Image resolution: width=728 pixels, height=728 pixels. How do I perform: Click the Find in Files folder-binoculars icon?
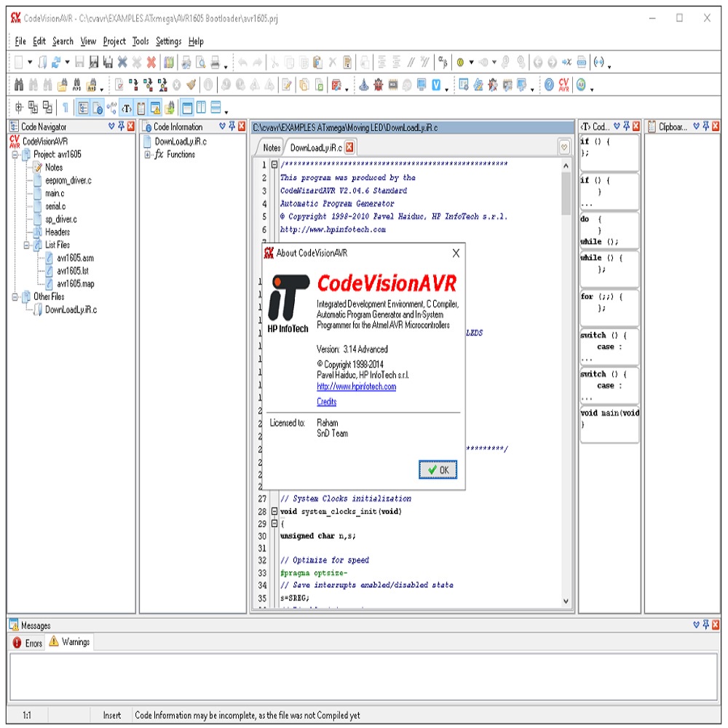[62, 84]
